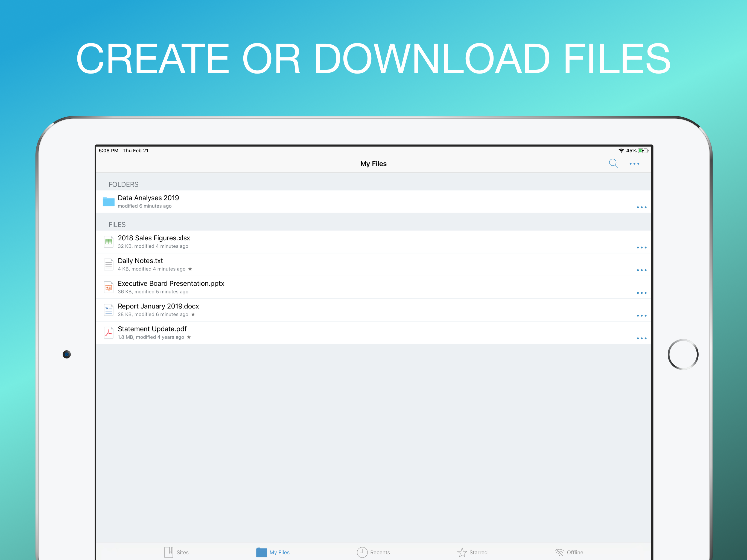Image resolution: width=747 pixels, height=560 pixels.
Task: Open Statement Update.pdf file name
Action: [x=152, y=329]
